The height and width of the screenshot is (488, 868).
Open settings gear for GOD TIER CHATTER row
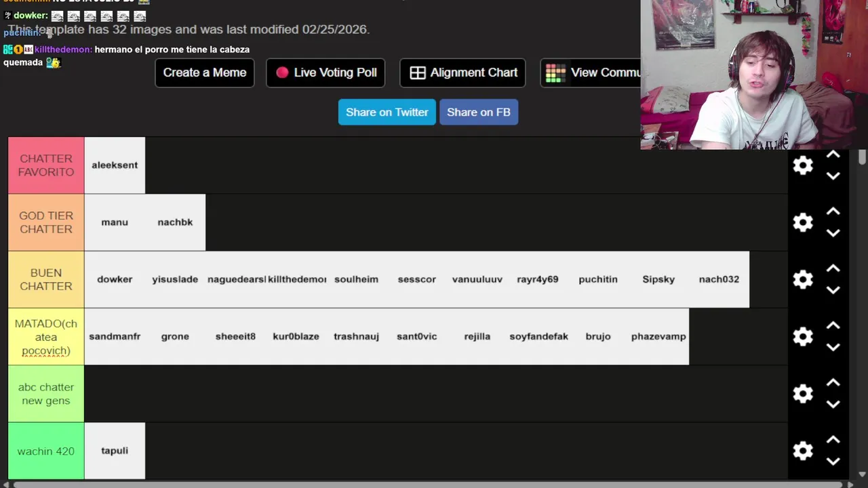pyautogui.click(x=803, y=222)
